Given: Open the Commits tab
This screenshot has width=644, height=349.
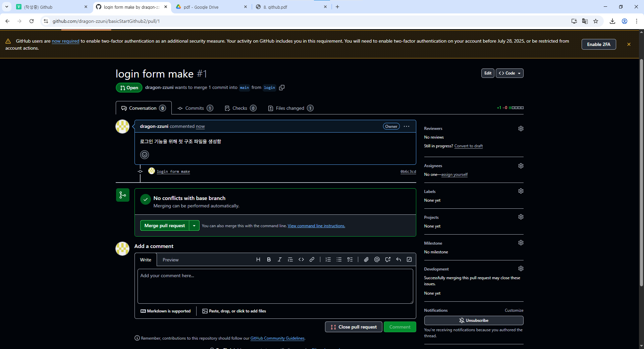Looking at the screenshot, I should coord(195,108).
